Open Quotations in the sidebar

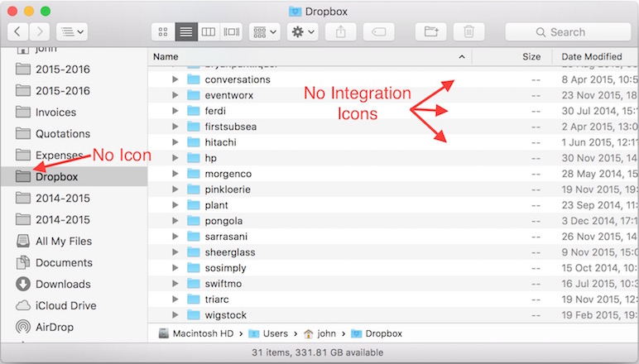(74, 133)
